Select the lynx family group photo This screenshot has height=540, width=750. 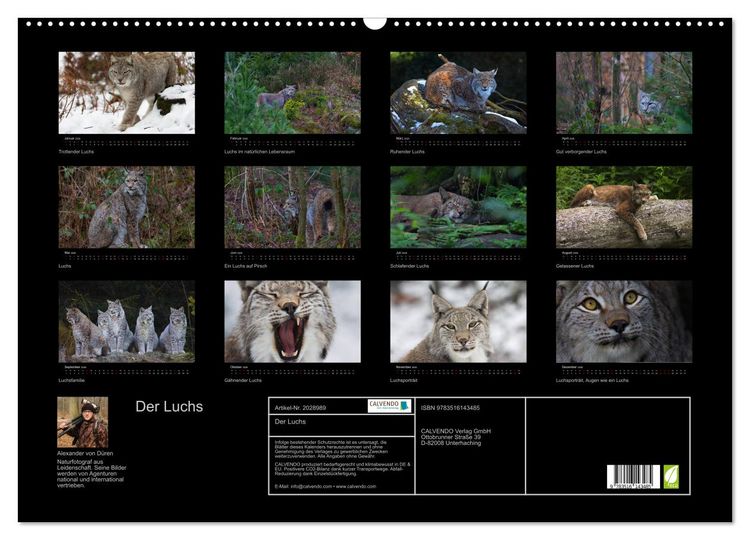(127, 321)
